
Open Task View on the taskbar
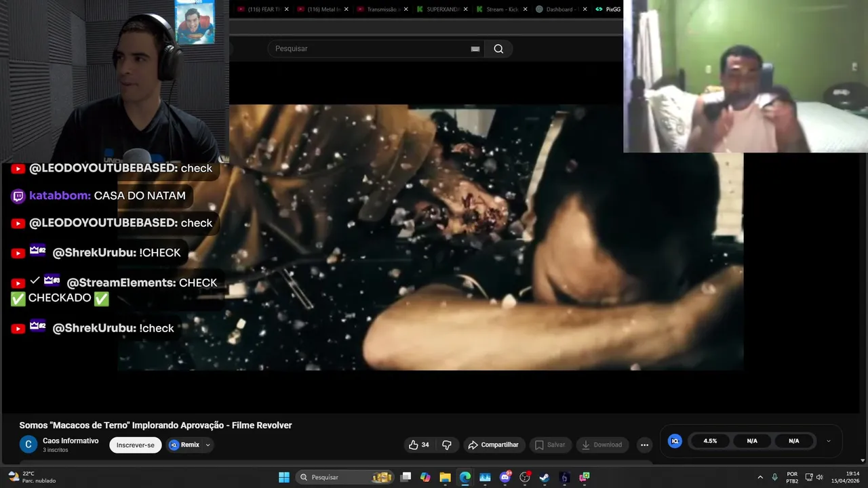406,477
